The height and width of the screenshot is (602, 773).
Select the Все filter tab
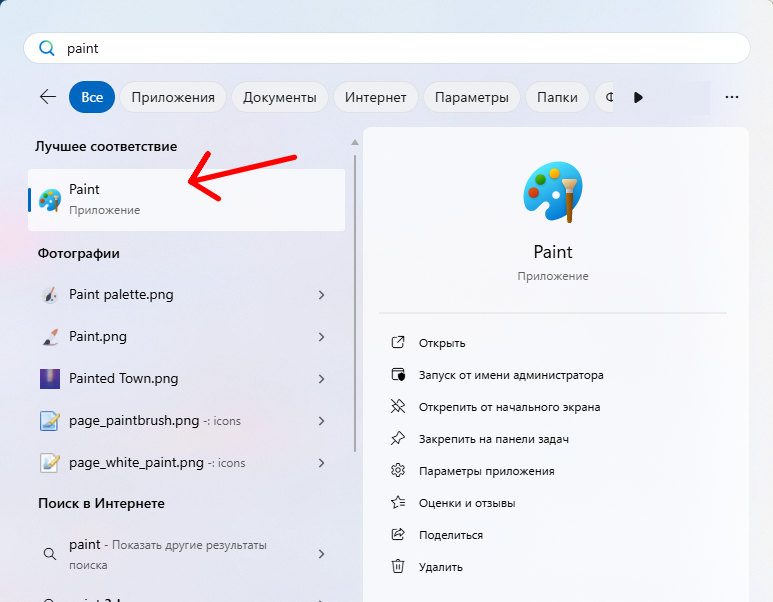coord(92,97)
